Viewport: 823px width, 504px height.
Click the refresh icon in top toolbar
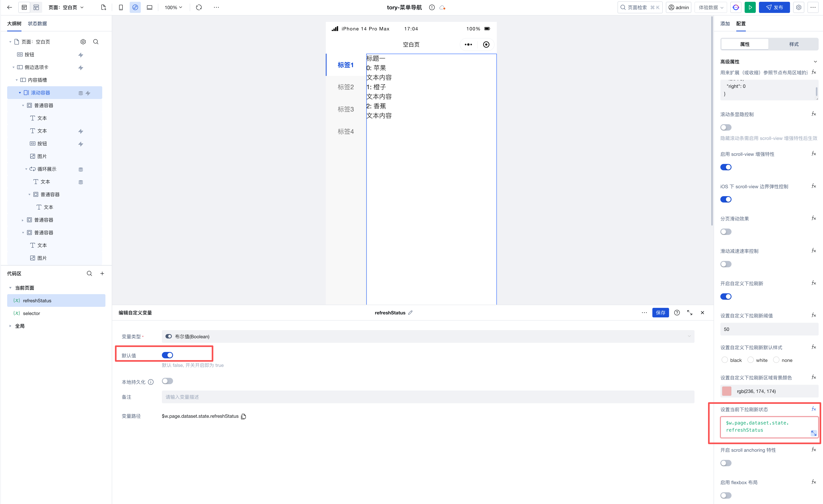point(199,7)
